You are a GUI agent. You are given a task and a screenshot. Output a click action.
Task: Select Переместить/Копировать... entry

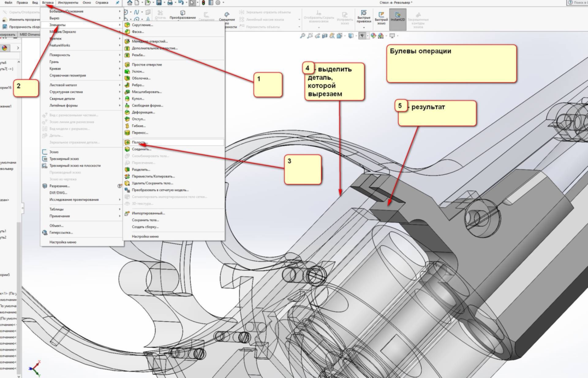pos(174,176)
